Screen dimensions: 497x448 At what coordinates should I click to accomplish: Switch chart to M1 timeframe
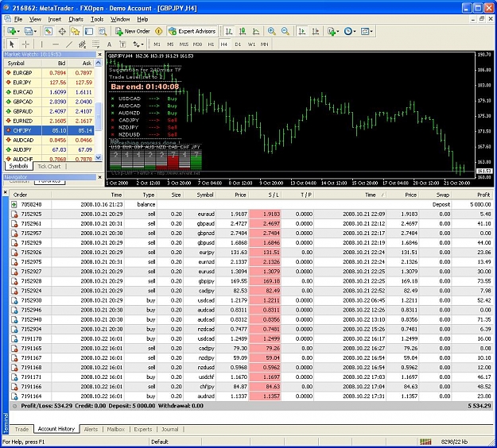click(157, 44)
